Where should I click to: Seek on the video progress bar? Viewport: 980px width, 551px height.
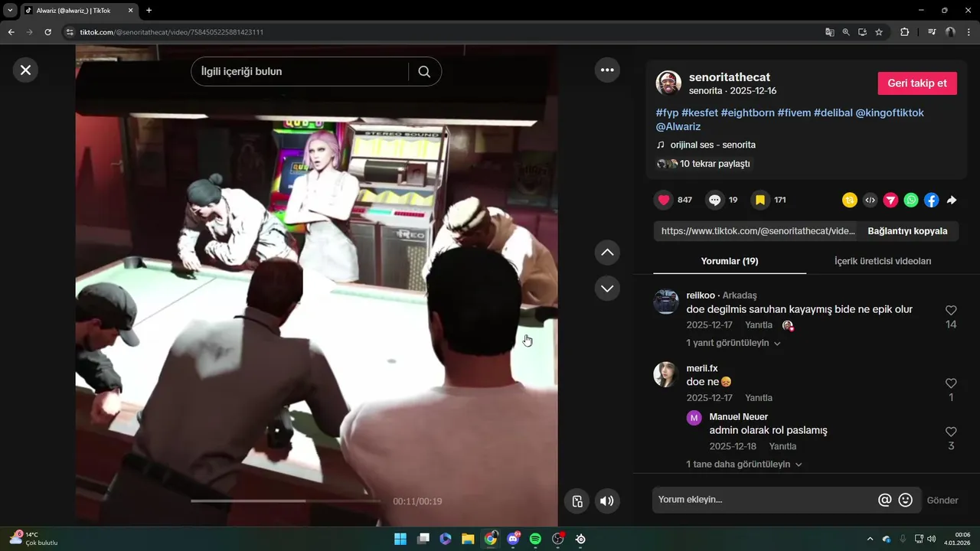coord(286,501)
